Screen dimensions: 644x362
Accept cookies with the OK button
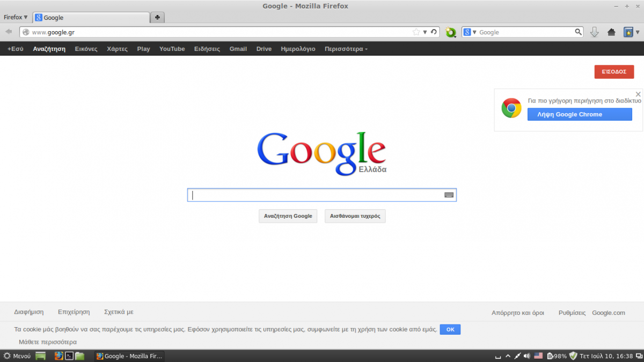[x=450, y=329]
